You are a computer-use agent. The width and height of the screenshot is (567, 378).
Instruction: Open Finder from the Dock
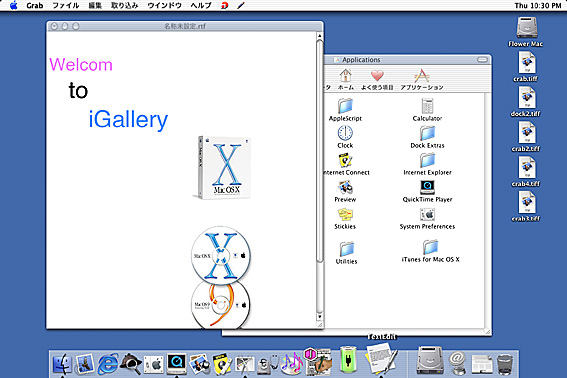pyautogui.click(x=62, y=364)
